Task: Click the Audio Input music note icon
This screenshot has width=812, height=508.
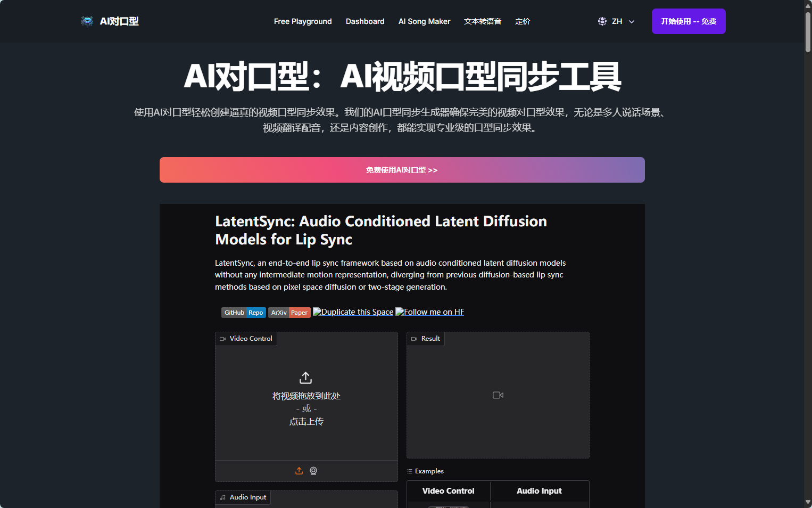Action: click(x=223, y=497)
